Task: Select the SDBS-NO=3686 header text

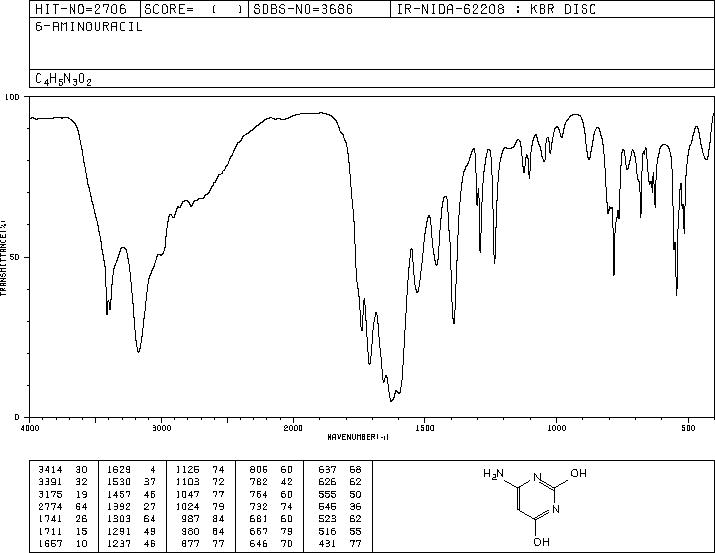Action: click(303, 9)
